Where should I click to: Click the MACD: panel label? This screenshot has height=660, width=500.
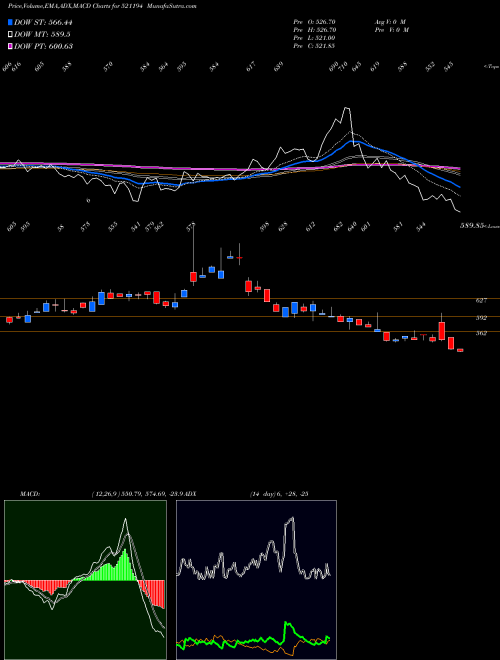[30, 494]
